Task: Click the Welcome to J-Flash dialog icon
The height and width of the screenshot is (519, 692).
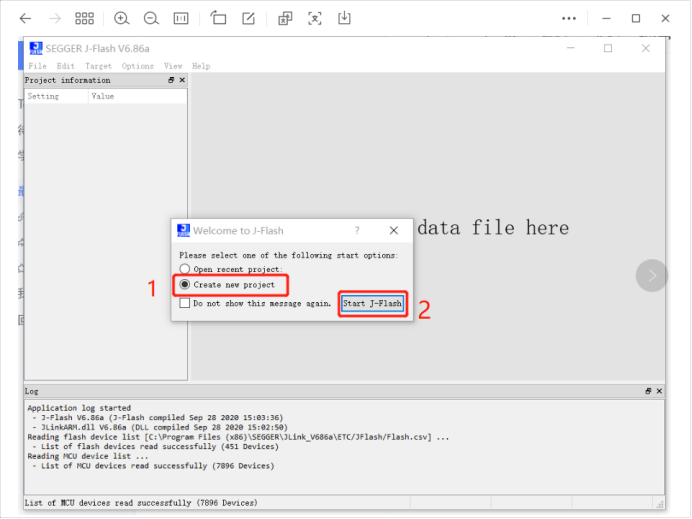Action: [183, 230]
